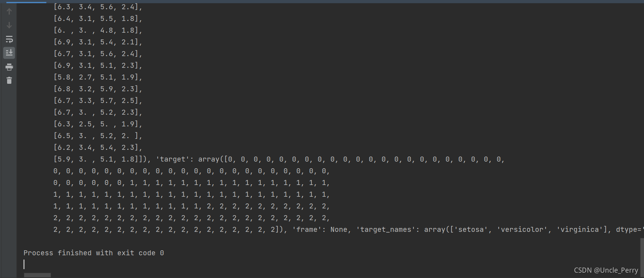Click the Print console output icon
This screenshot has width=644, height=278.
click(9, 67)
